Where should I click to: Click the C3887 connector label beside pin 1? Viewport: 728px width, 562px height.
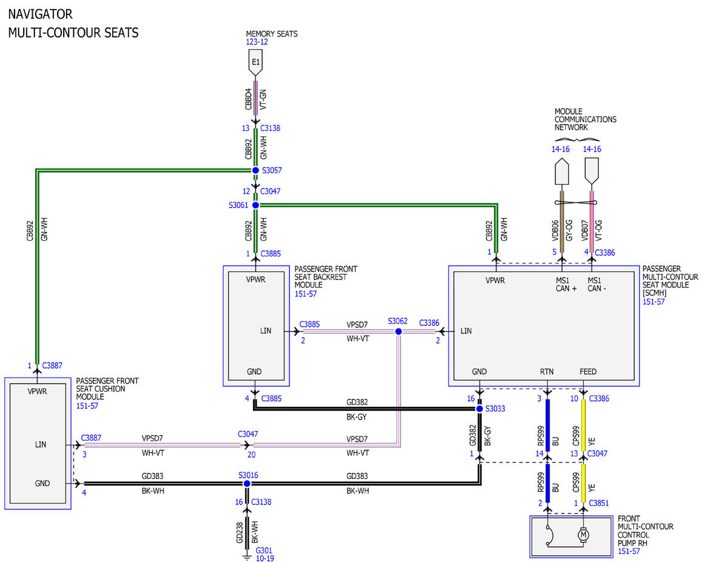pyautogui.click(x=52, y=366)
